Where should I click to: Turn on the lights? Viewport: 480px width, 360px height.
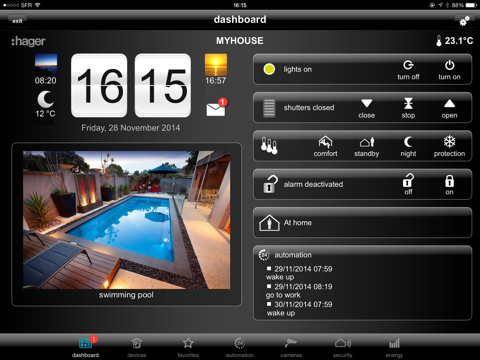pos(449,70)
